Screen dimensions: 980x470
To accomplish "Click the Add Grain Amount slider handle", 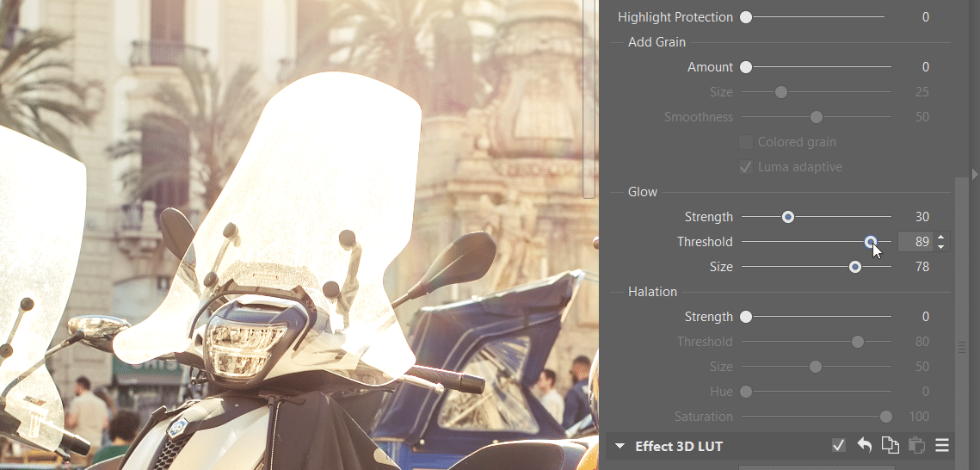I will click(746, 67).
